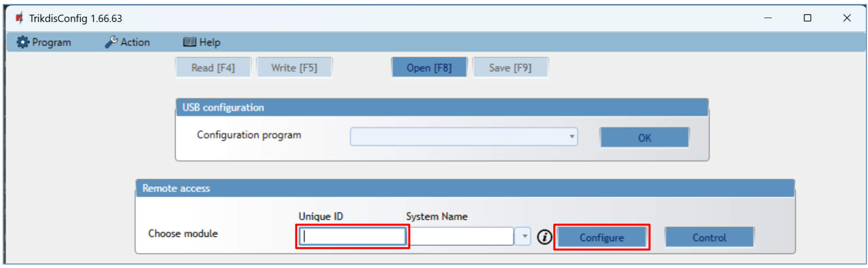Click the 'Choose module' label
The width and height of the screenshot is (868, 268).
pyautogui.click(x=183, y=234)
